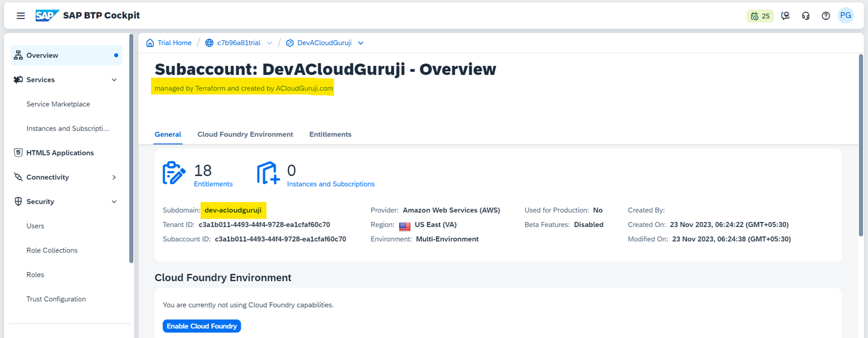Switch to the Entitlements tab
Screen dimensions: 868x338
(x=330, y=134)
